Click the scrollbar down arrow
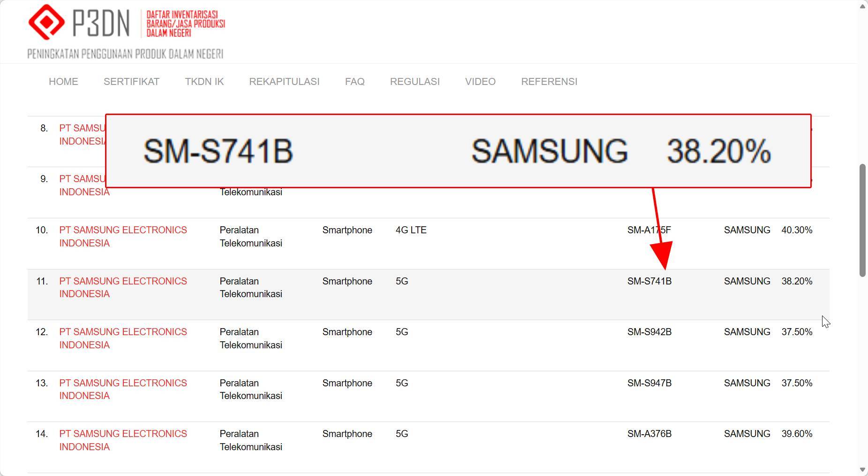Viewport: 868px width, 476px height. pyautogui.click(x=863, y=470)
